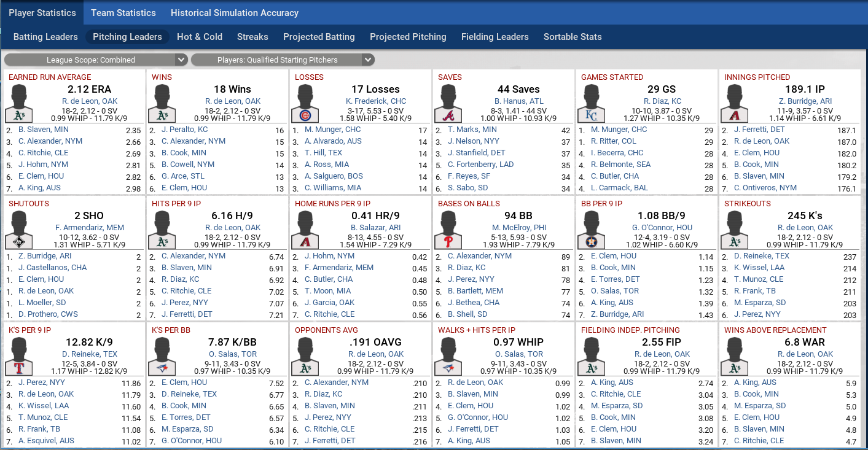Click A. Esquivel, AUS in K's Per 9 list

(x=46, y=441)
